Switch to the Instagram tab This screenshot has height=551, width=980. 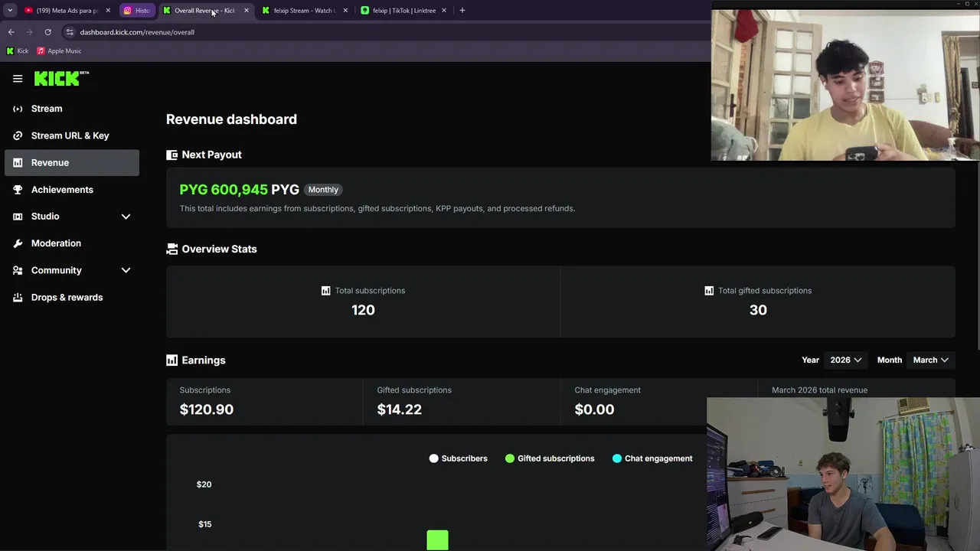137,11
